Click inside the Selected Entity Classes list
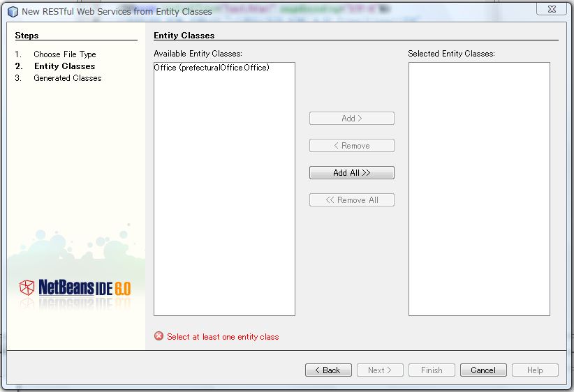Screen dimensions: 574x392 tap(479, 188)
